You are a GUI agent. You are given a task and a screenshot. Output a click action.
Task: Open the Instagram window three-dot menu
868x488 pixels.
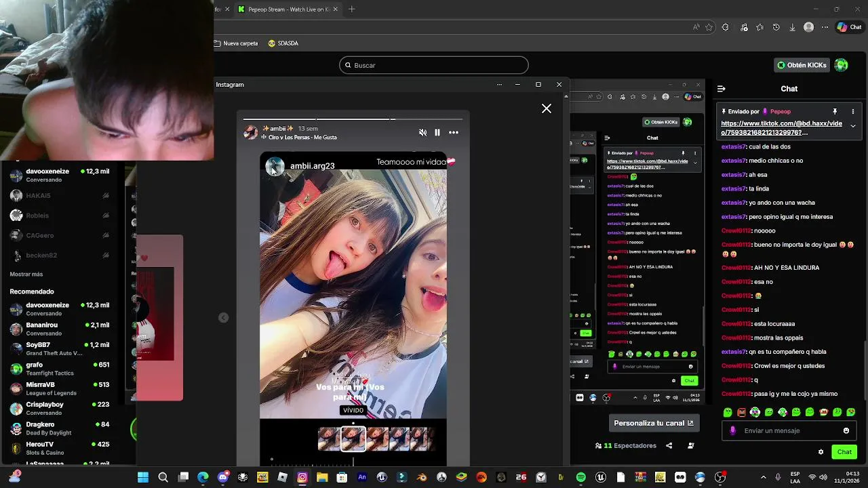coord(500,85)
